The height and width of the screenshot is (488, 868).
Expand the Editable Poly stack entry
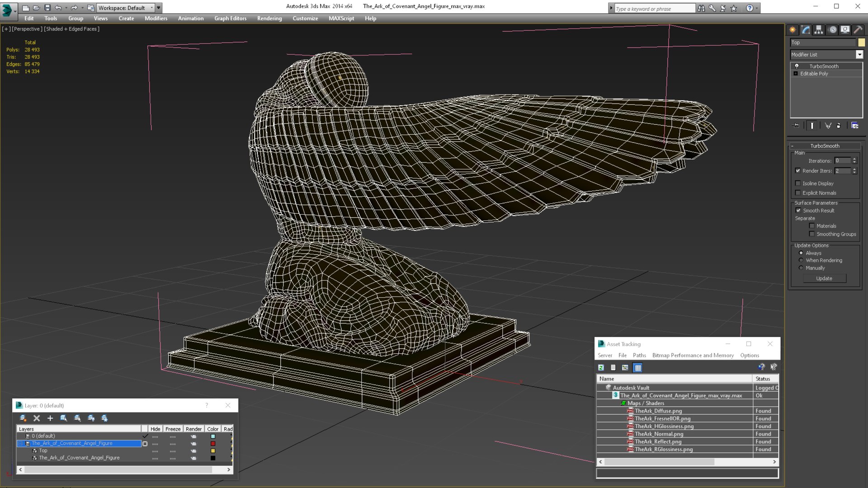point(796,74)
